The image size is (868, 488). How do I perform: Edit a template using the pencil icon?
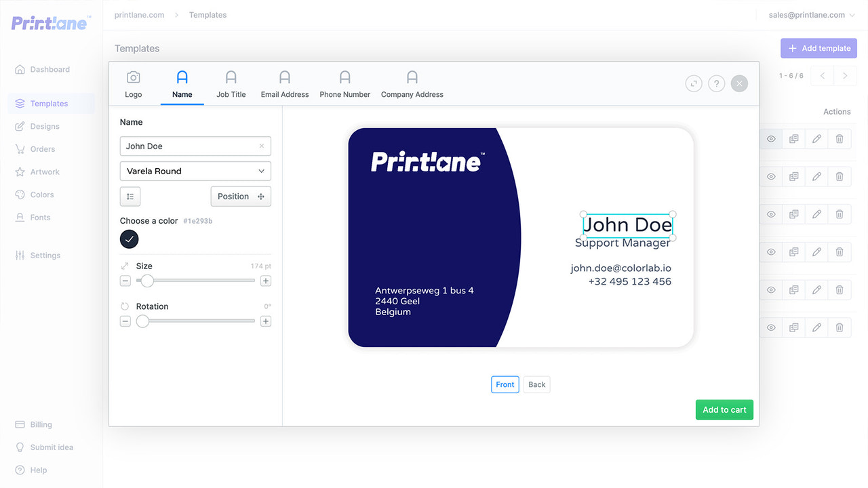click(816, 138)
